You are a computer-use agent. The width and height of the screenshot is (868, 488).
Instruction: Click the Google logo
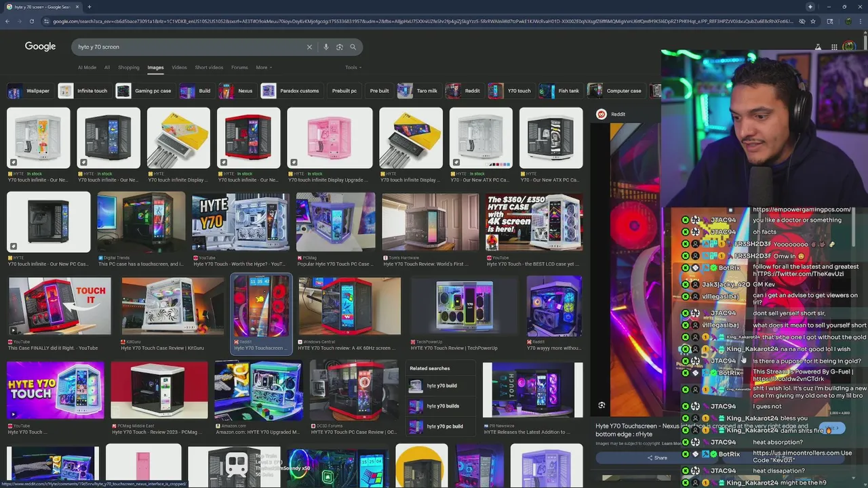40,46
